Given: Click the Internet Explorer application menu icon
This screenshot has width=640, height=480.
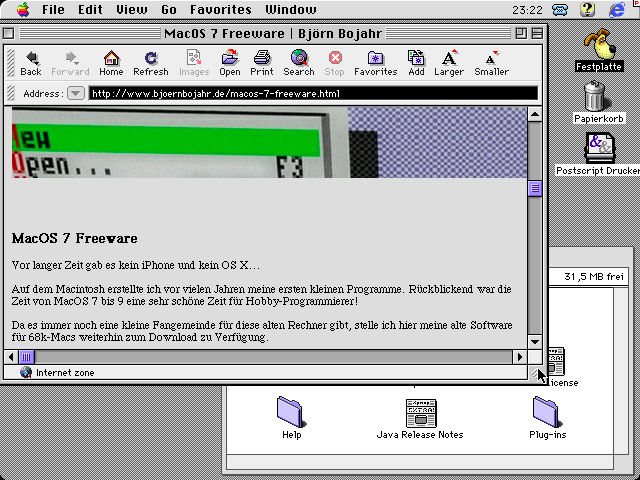Looking at the screenshot, I should pyautogui.click(x=617, y=9).
